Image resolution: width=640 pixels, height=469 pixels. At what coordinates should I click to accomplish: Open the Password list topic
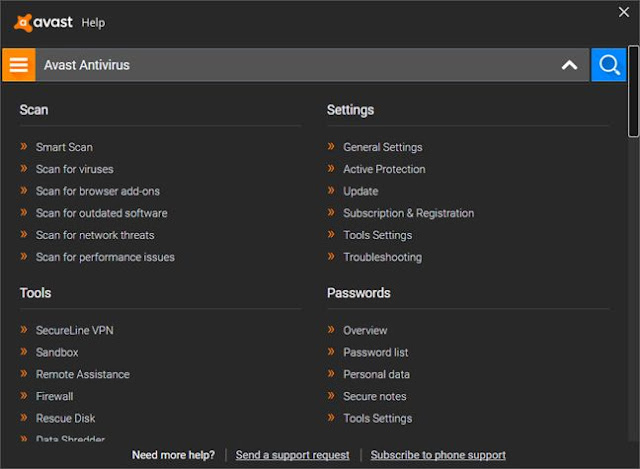coord(375,352)
